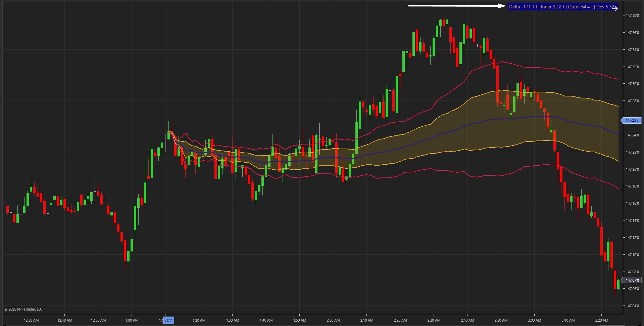Click the Outer 64.4 t value in the data box
This screenshot has width=644, height=326.
(580, 6)
